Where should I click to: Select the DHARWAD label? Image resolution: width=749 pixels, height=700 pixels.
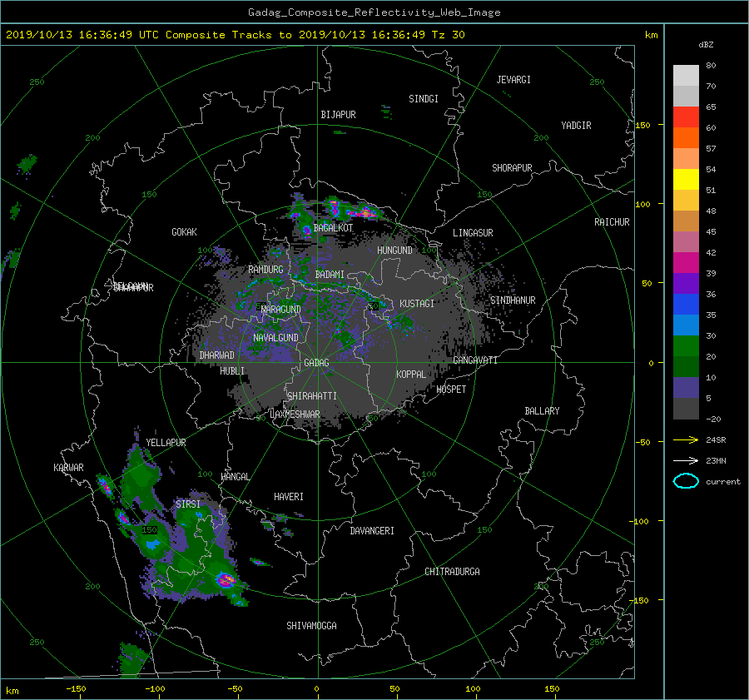click(216, 355)
